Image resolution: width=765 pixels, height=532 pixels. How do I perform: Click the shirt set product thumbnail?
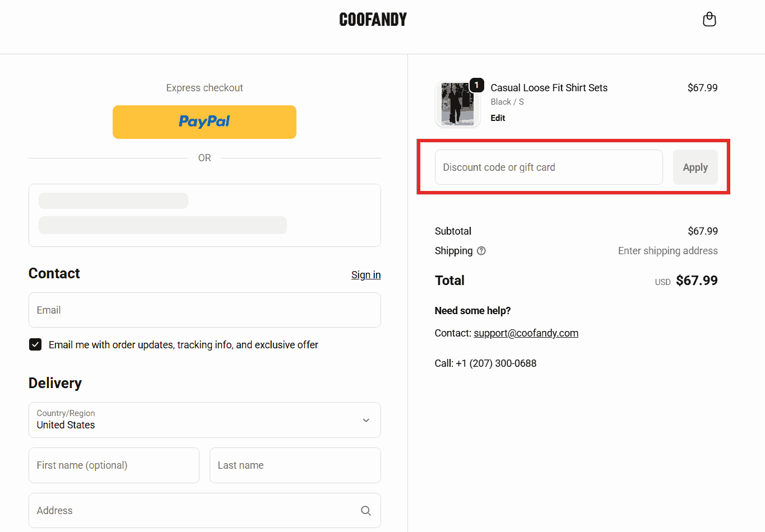tap(457, 104)
